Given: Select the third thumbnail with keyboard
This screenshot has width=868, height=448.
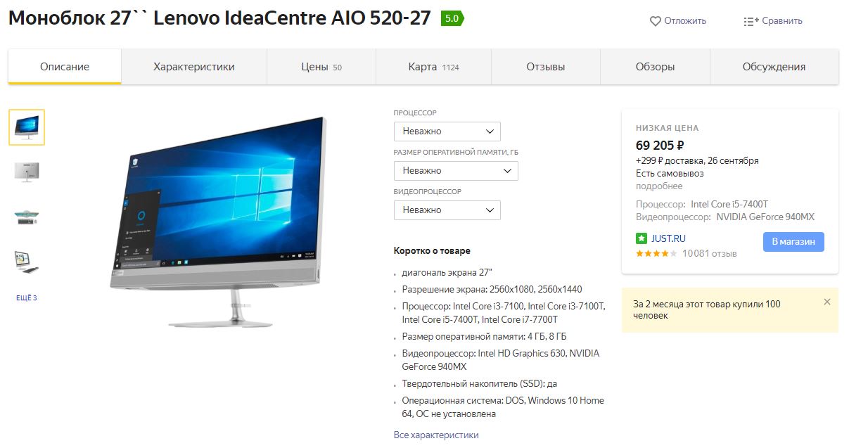Looking at the screenshot, I should (27, 217).
